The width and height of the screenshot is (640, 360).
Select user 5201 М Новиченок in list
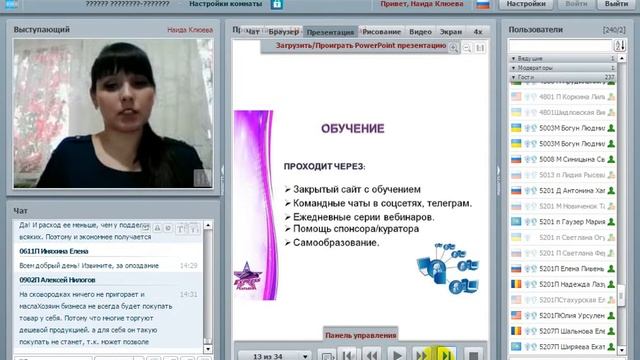tap(563, 206)
